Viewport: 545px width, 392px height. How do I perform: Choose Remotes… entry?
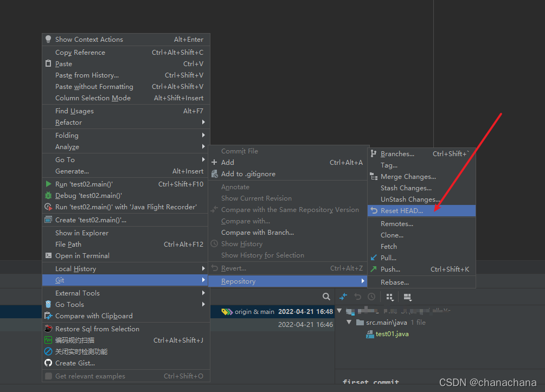click(x=421, y=224)
